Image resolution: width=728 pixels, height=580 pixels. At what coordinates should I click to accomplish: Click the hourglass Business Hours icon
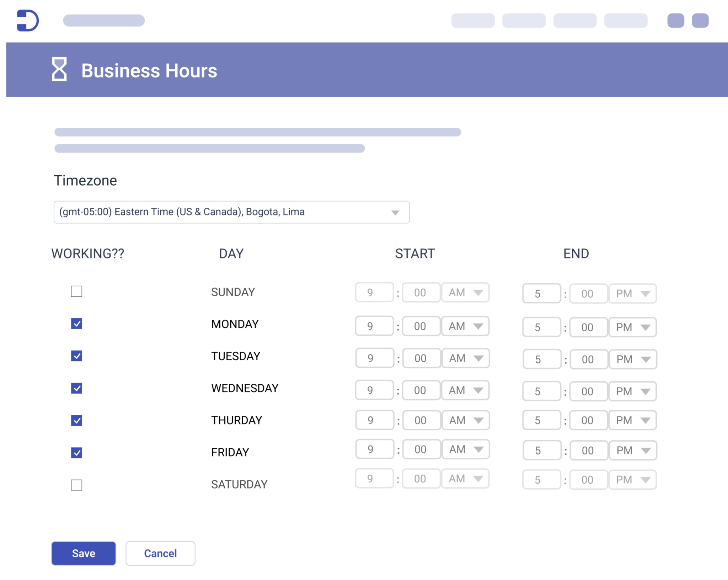click(x=59, y=70)
